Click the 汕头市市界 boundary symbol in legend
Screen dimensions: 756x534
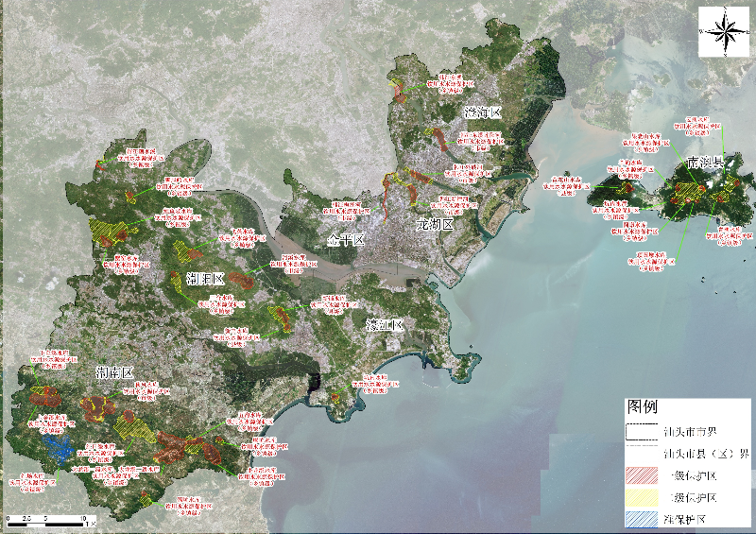(x=642, y=431)
